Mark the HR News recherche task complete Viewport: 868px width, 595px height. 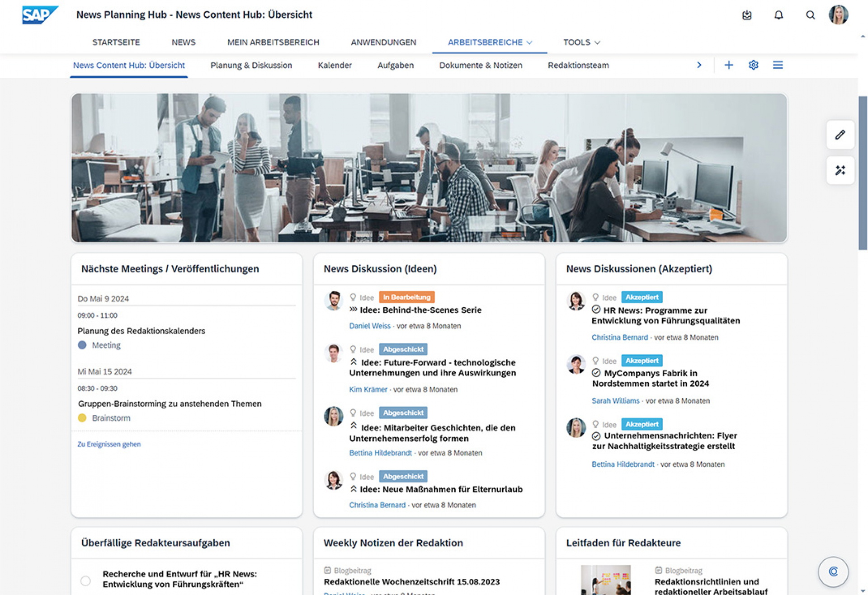85,581
